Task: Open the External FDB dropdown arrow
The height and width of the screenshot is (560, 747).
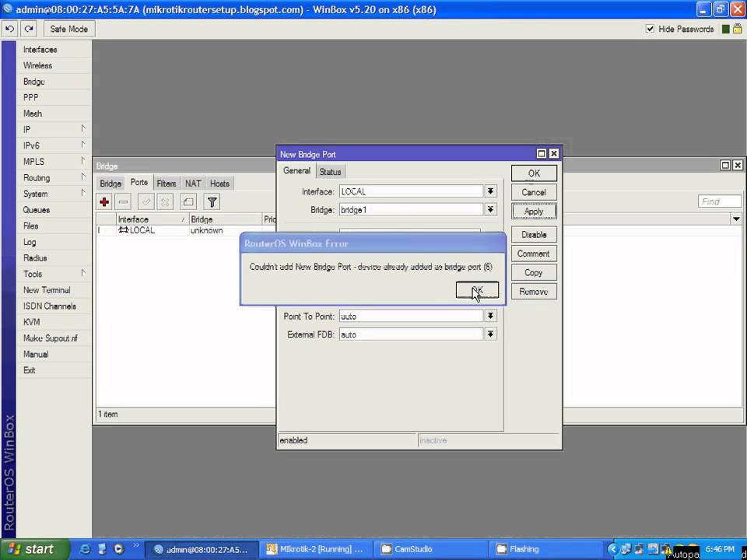Action: (x=490, y=334)
